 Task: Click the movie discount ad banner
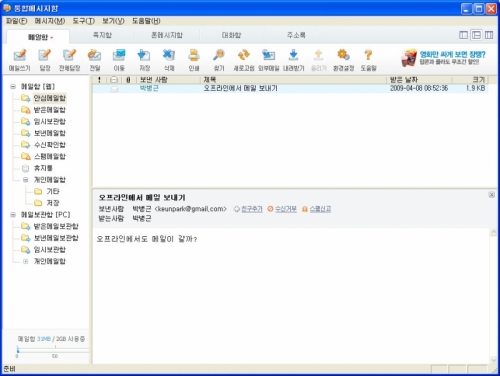tap(443, 57)
